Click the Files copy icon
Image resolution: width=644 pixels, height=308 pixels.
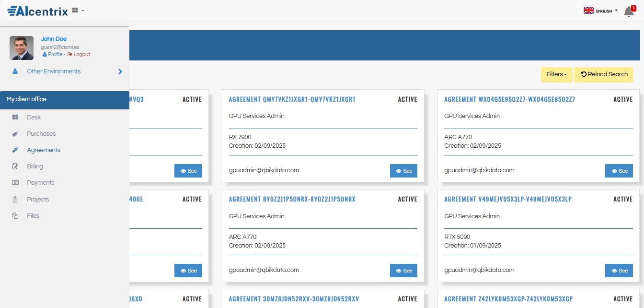click(15, 216)
